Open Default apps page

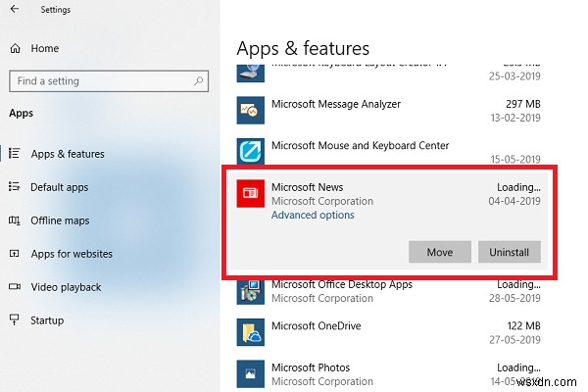pyautogui.click(x=59, y=187)
